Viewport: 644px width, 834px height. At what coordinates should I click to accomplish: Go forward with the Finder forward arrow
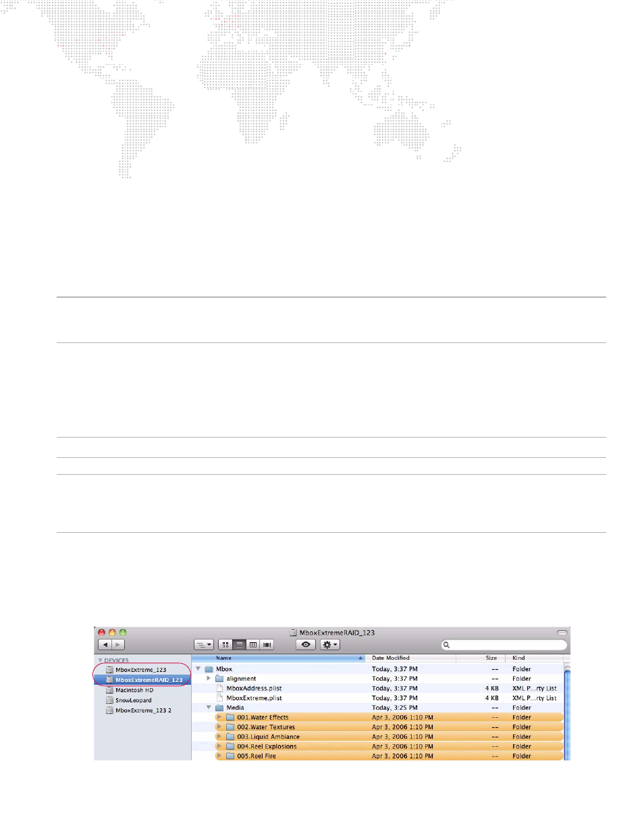(118, 645)
